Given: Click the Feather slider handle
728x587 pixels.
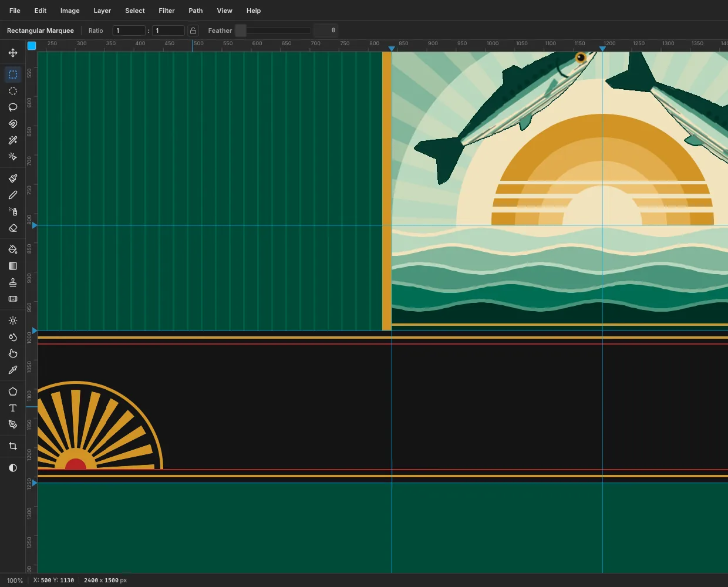Looking at the screenshot, I should point(241,31).
